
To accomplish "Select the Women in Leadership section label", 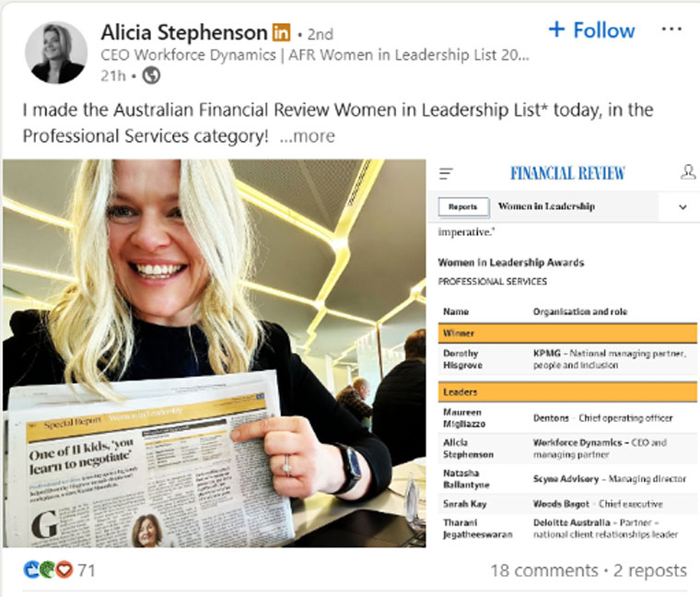I will [x=546, y=206].
